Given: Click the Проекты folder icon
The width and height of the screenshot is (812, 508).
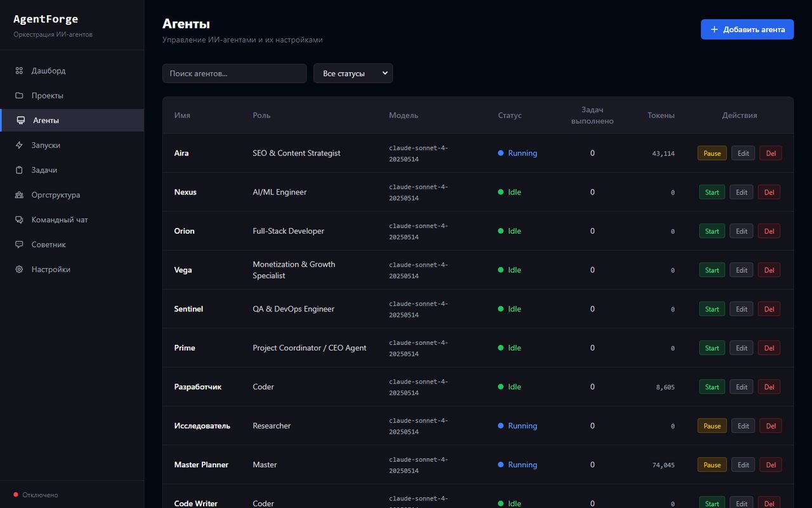Looking at the screenshot, I should (x=19, y=95).
